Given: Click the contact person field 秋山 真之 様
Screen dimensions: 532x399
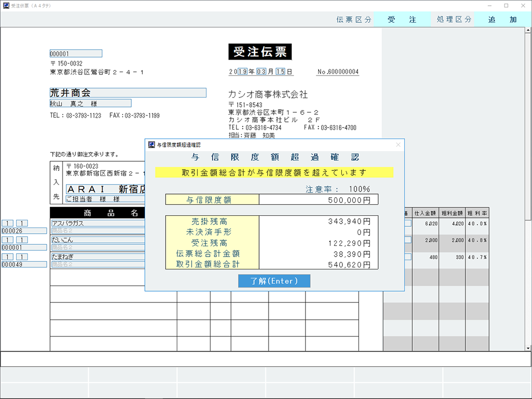Looking at the screenshot, I should (91, 103).
